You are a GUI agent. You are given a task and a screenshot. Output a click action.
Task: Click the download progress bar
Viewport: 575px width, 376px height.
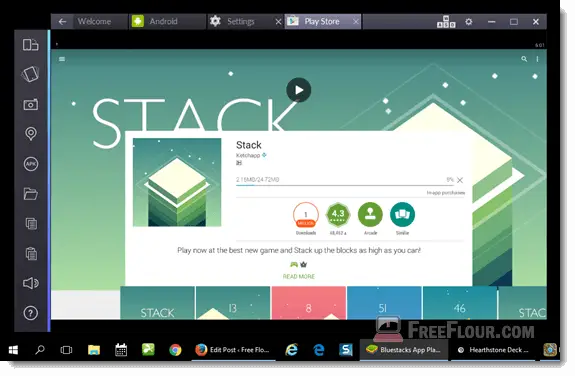(x=345, y=185)
